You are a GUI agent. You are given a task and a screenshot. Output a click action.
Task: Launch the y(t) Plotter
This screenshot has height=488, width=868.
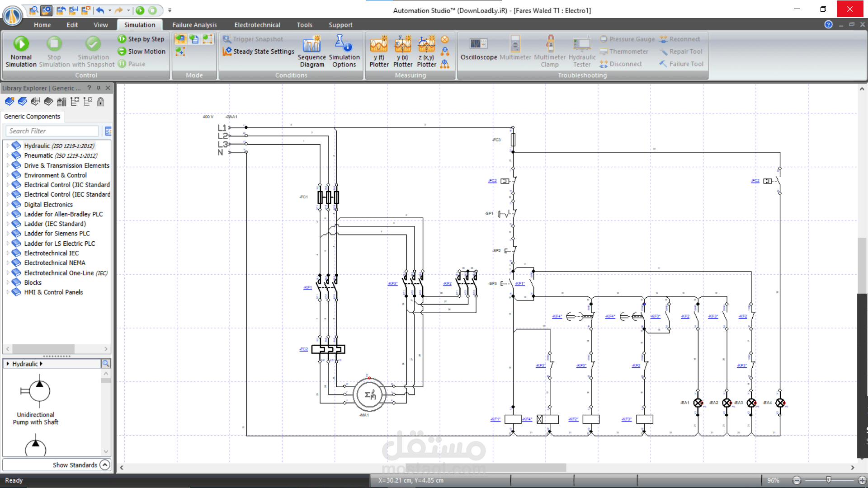(x=379, y=51)
